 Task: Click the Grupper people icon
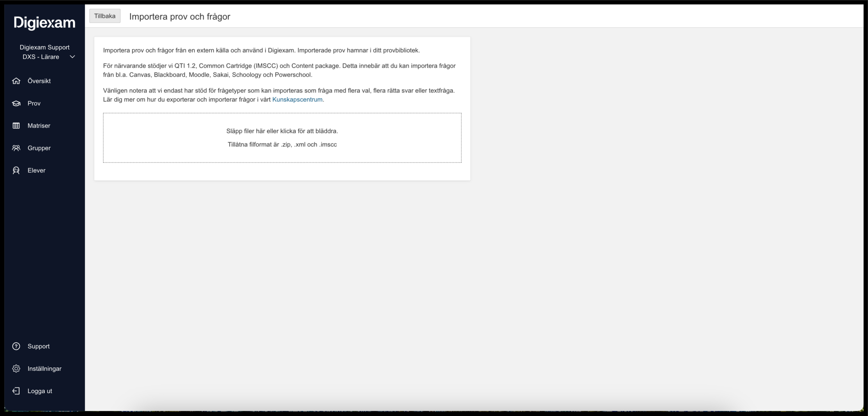click(16, 148)
